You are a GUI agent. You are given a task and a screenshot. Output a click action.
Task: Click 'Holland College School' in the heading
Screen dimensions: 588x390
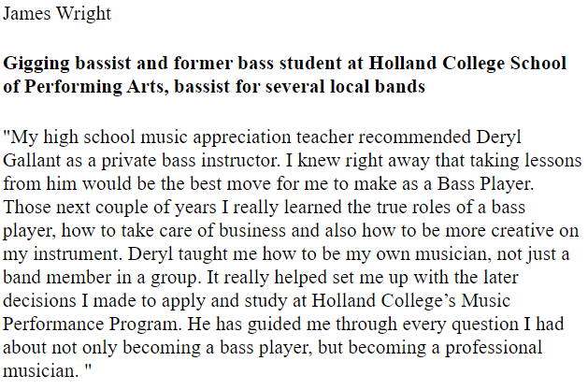coord(467,63)
